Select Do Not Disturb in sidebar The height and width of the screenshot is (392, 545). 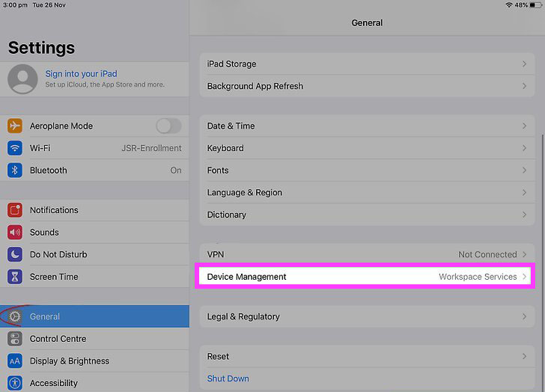click(x=94, y=254)
